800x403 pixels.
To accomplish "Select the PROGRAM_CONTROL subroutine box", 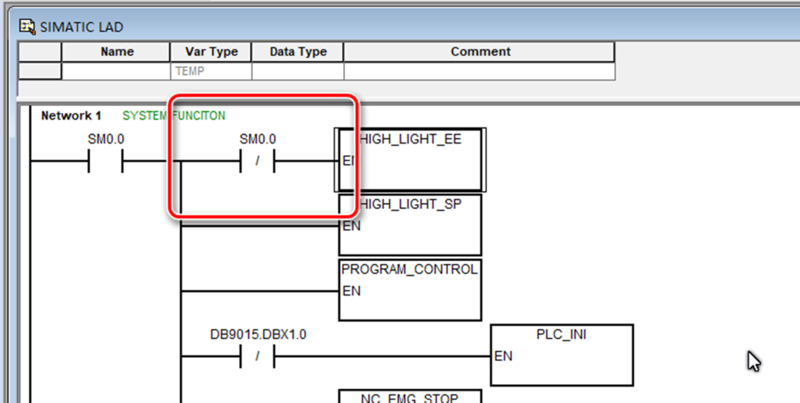I will click(x=410, y=290).
